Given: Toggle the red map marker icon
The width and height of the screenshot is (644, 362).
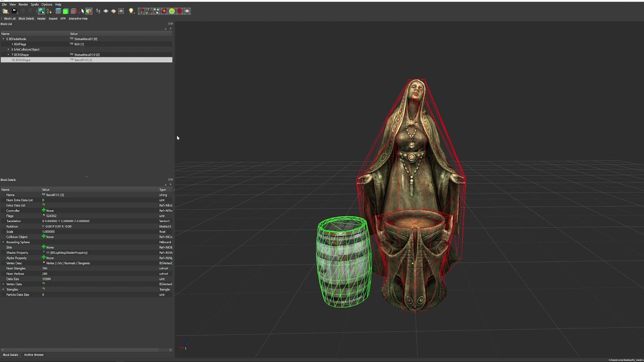Looking at the screenshot, I should pyautogui.click(x=179, y=11).
